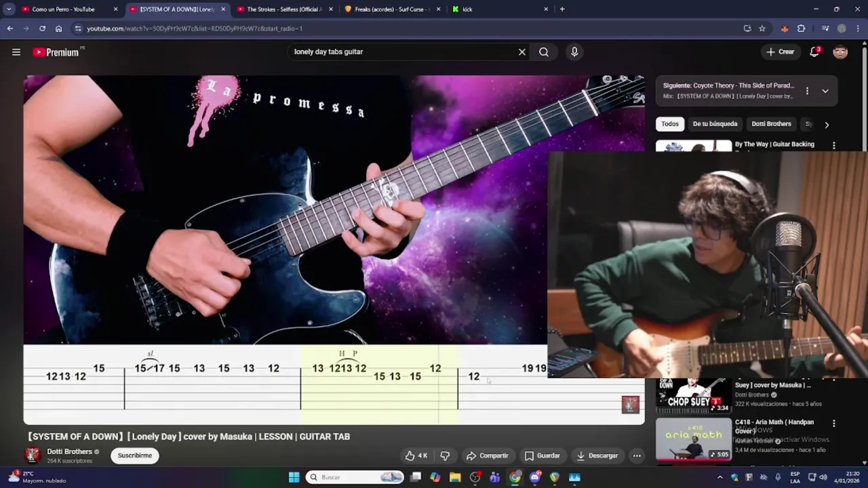Open File Explorer from the taskbar

pyautogui.click(x=455, y=477)
